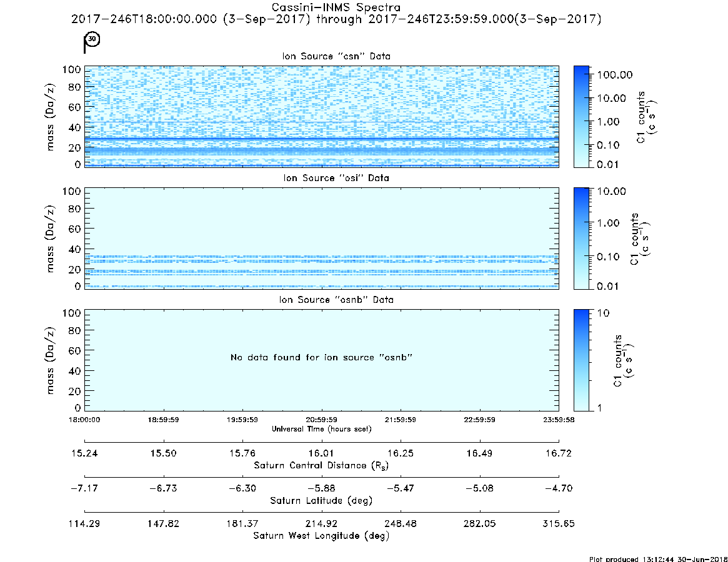Click the latitude value -6.30

(242, 488)
